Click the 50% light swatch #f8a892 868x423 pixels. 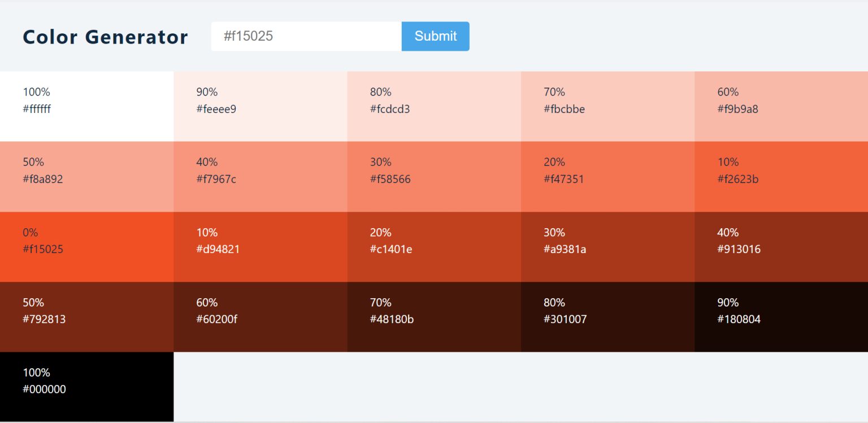[86, 176]
